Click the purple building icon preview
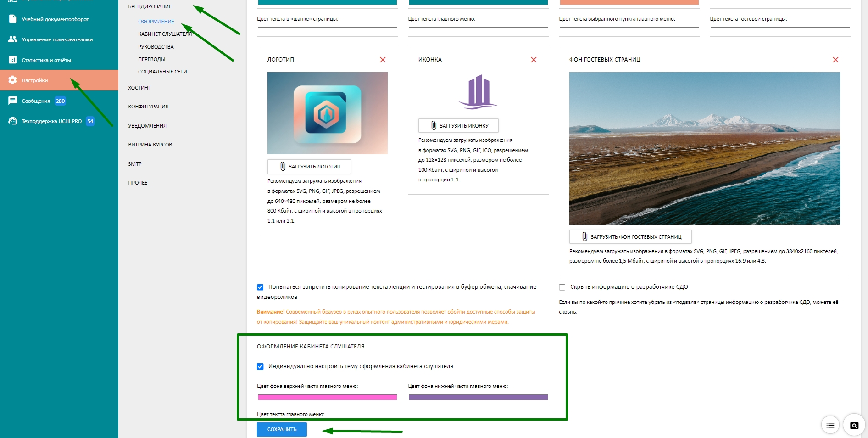Viewport: 868px width, 438px height. click(x=478, y=92)
